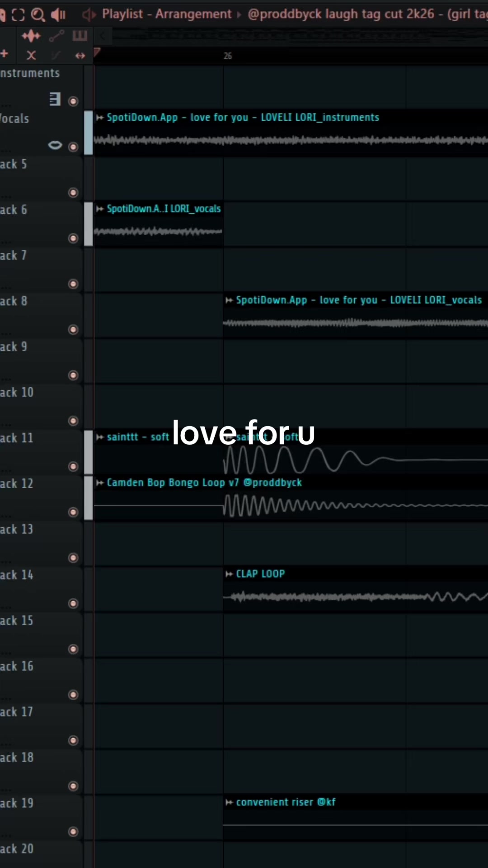Toggle mute on Track 5
Viewport: 488px width, 868px height.
point(73,193)
